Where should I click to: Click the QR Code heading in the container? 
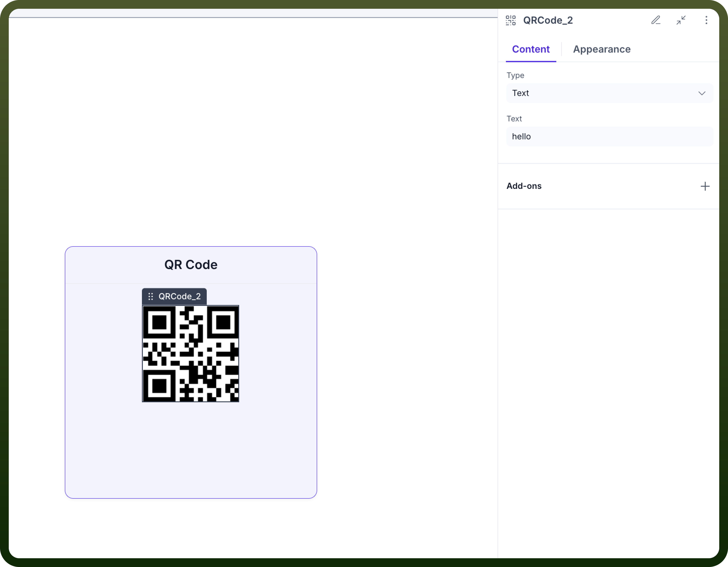pos(191,265)
